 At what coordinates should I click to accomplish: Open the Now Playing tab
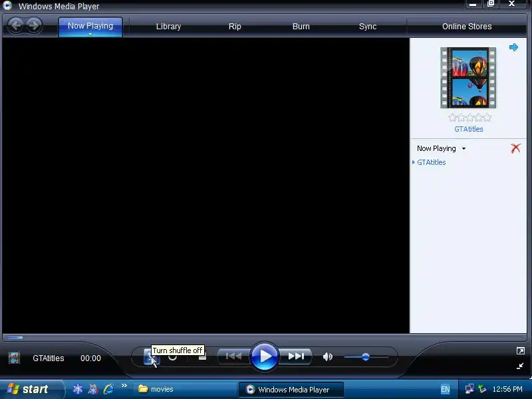tap(90, 26)
